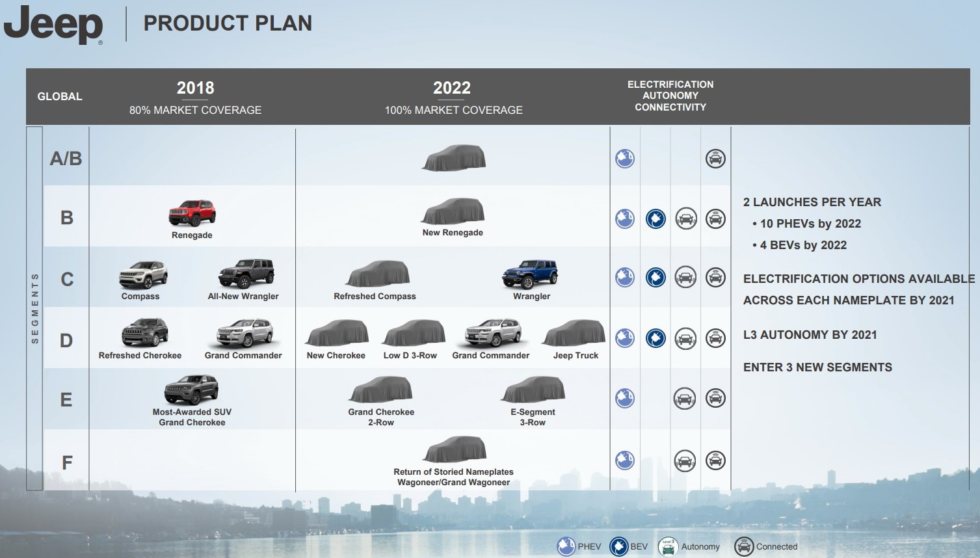Click '2 LAUNCHES PER YEAR' text
This screenshot has width=980, height=558.
[x=812, y=202]
